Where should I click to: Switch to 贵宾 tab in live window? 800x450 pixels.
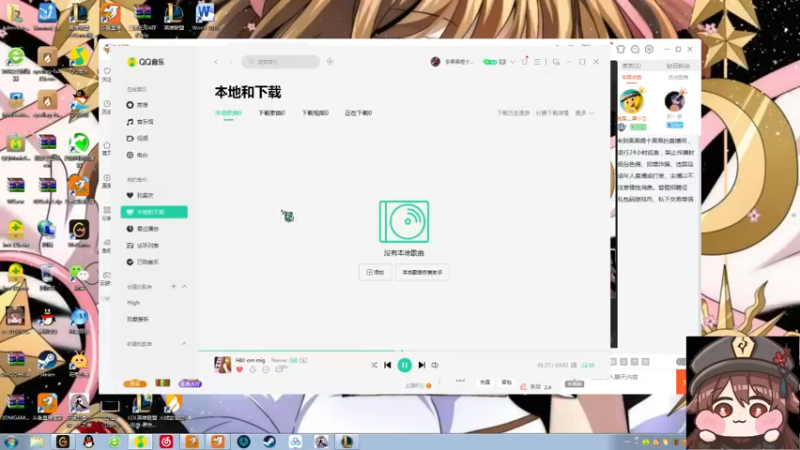(632, 66)
